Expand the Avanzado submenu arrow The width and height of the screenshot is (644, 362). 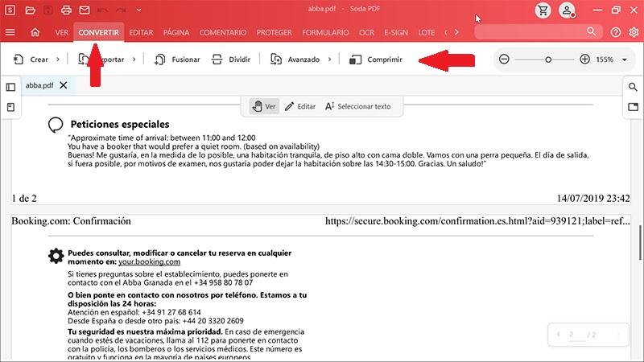click(x=329, y=60)
